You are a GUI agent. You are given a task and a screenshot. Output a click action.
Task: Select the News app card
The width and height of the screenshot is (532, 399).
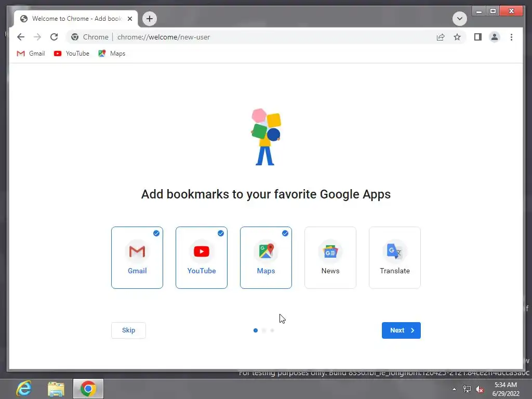330,258
